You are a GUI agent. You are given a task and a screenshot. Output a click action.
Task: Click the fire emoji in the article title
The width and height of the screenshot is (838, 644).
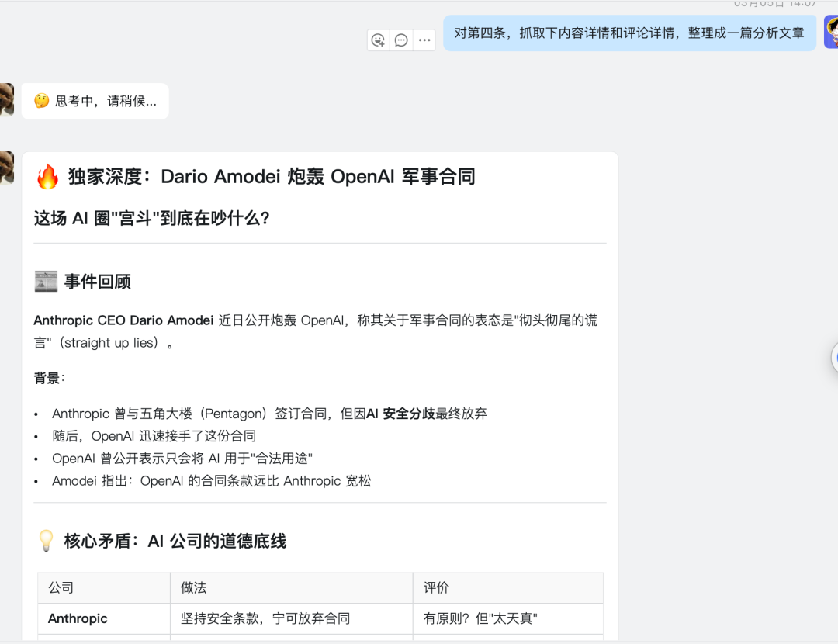pyautogui.click(x=48, y=176)
